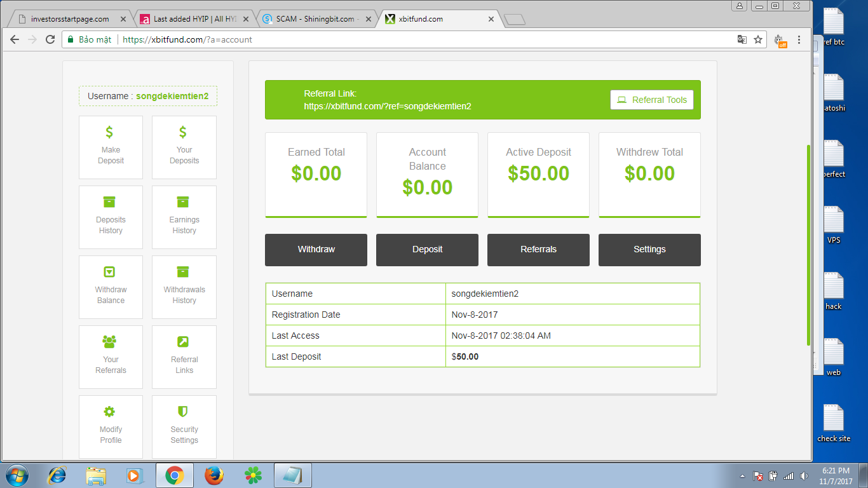Go back to the previous page
868x488 pixels.
click(15, 39)
